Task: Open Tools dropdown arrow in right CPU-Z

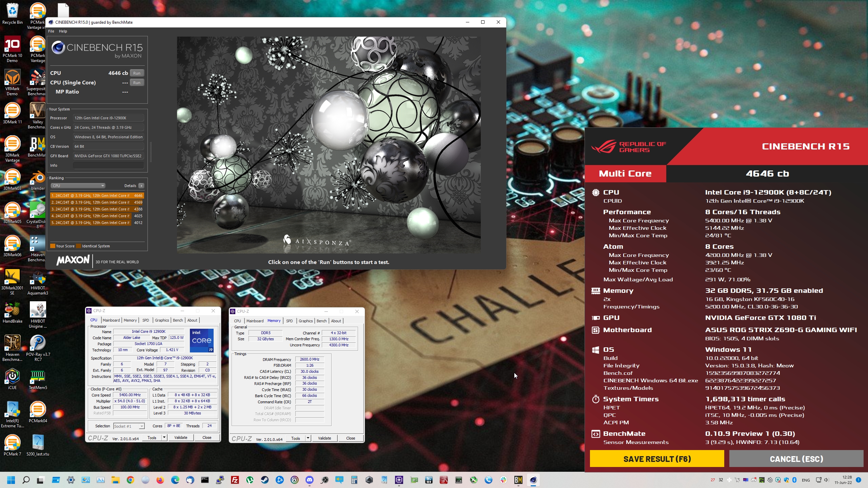Action: (308, 438)
